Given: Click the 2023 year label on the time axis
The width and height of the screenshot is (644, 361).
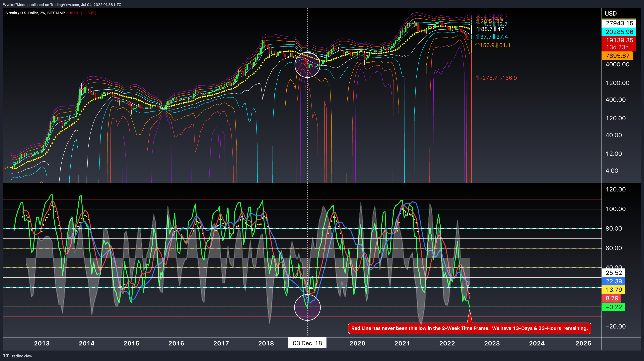Looking at the screenshot, I should coord(492,343).
